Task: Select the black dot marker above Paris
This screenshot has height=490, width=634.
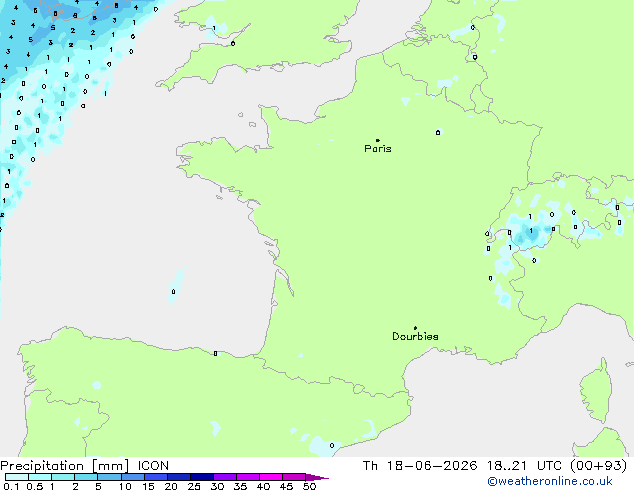Action: point(378,140)
